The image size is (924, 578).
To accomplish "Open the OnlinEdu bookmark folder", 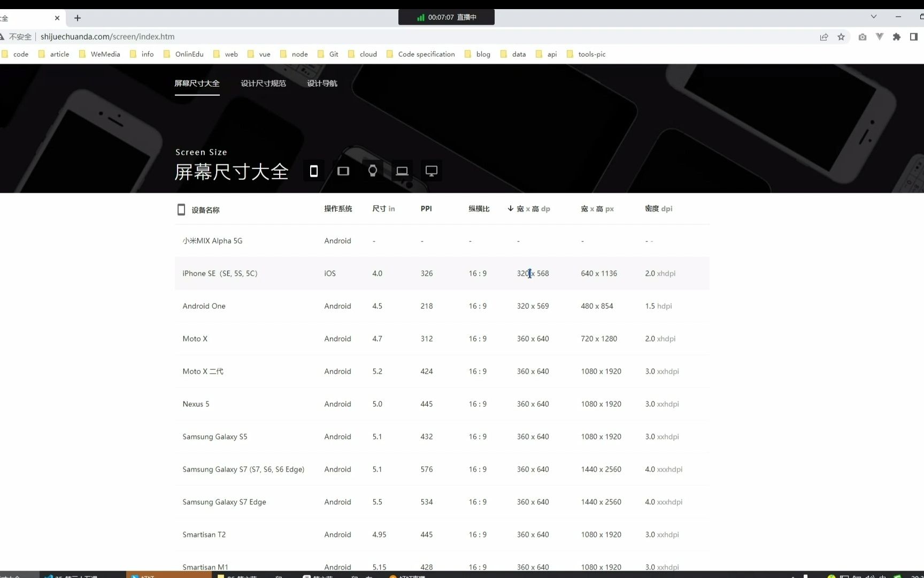I will tap(183, 54).
